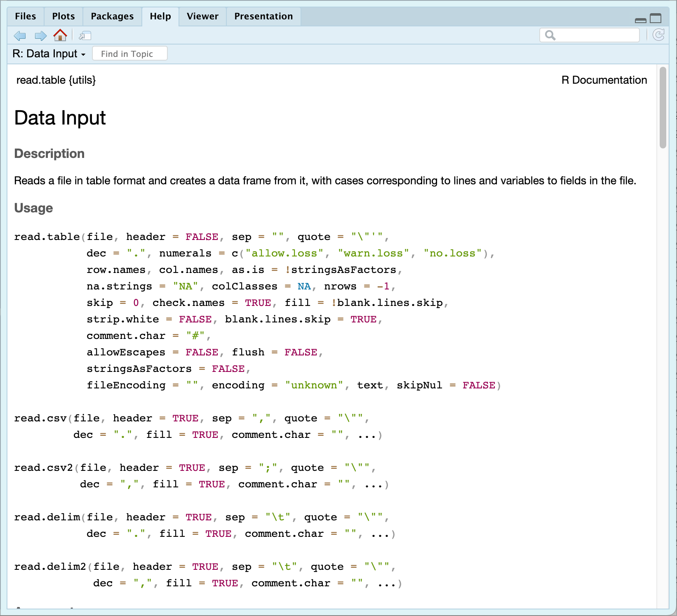Click the Find in Topic field
Screen dimensions: 677x616
coord(130,54)
